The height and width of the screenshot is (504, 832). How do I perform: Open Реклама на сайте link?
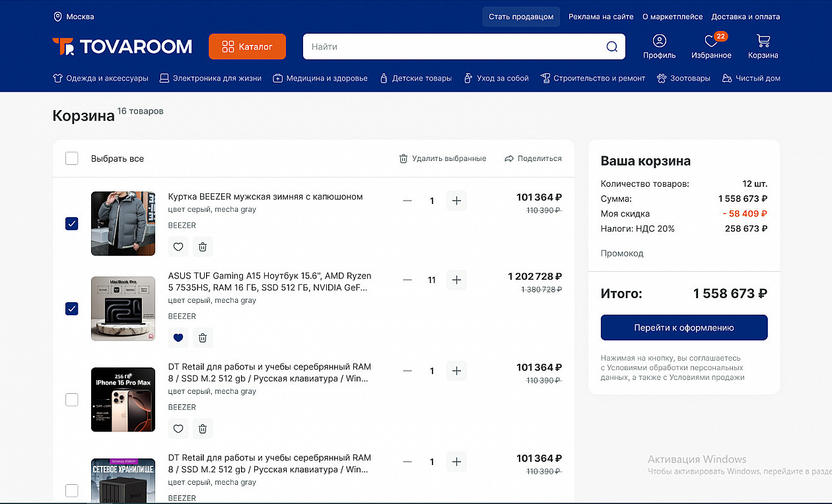pyautogui.click(x=601, y=16)
